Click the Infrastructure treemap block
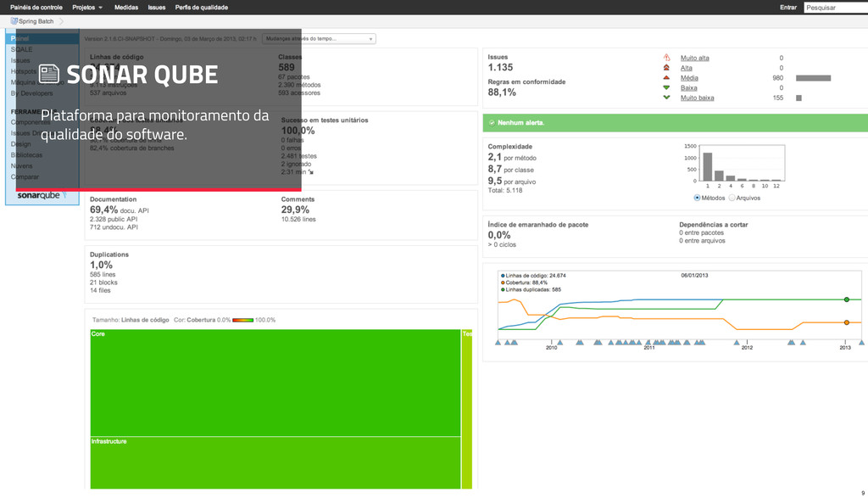Image resolution: width=868 pixels, height=498 pixels. pyautogui.click(x=275, y=462)
